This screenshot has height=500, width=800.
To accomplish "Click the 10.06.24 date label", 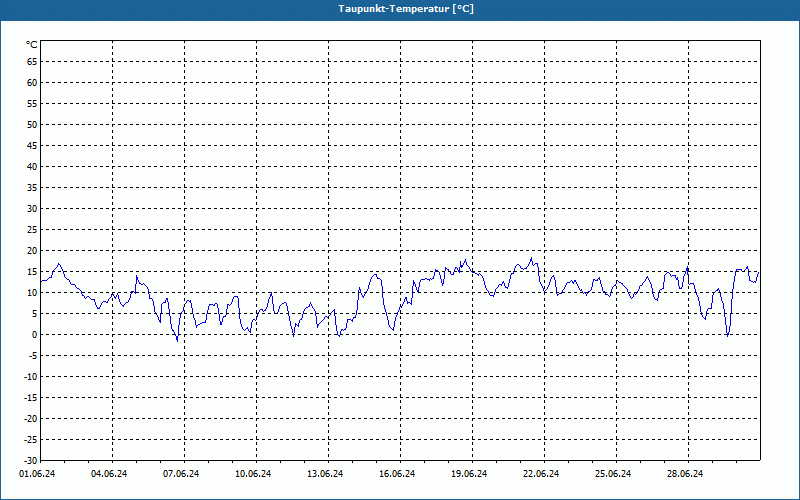I will point(253,474).
